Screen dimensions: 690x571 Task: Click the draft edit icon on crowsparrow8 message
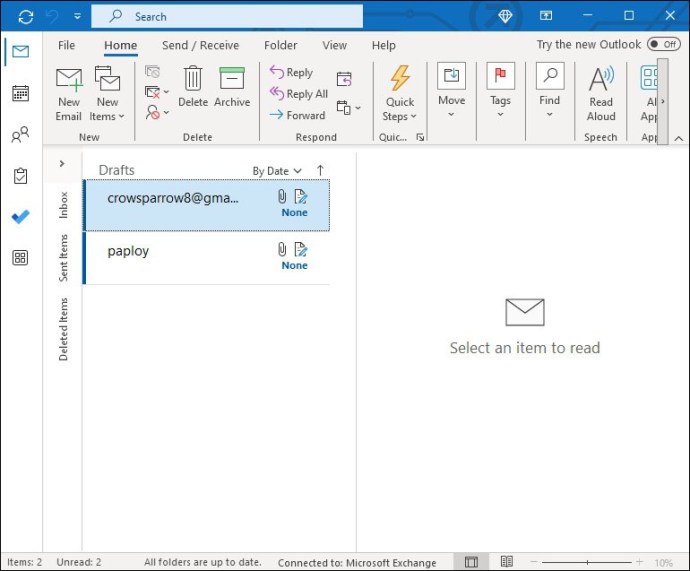301,197
